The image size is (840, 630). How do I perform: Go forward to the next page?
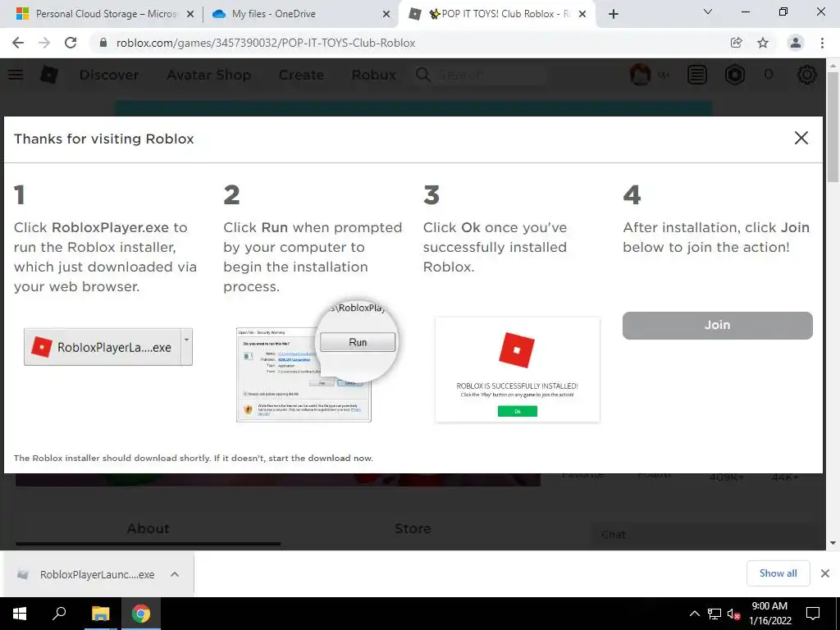coord(44,43)
